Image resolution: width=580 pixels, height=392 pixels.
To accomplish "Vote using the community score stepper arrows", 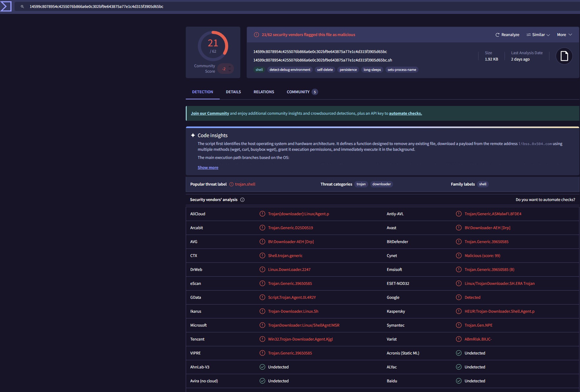I will coord(230,69).
